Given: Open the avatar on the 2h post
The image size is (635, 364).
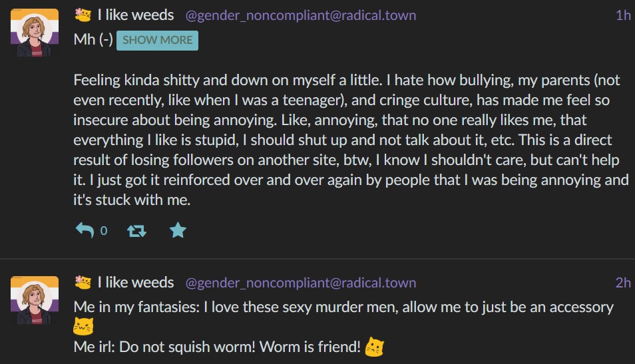Looking at the screenshot, I should coord(35,300).
